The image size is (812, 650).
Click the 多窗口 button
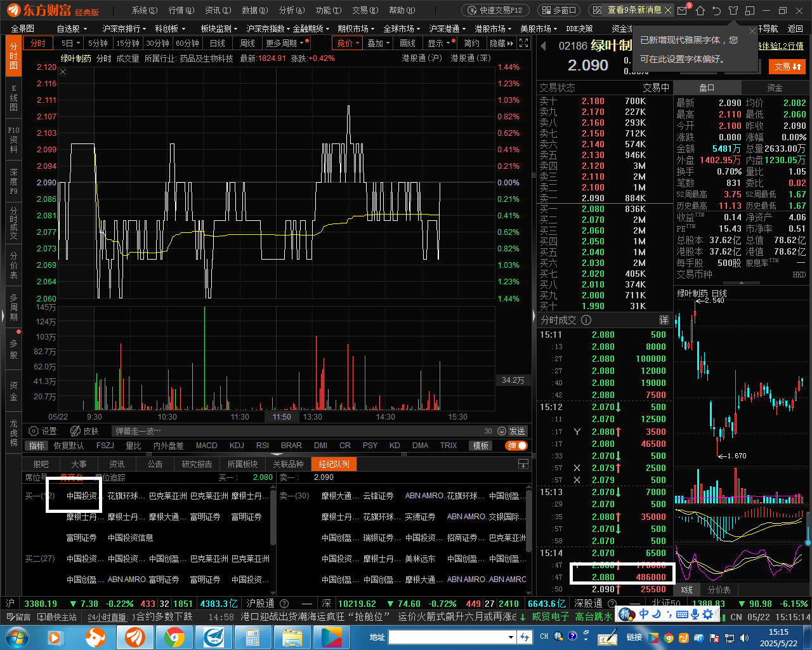pyautogui.click(x=559, y=10)
